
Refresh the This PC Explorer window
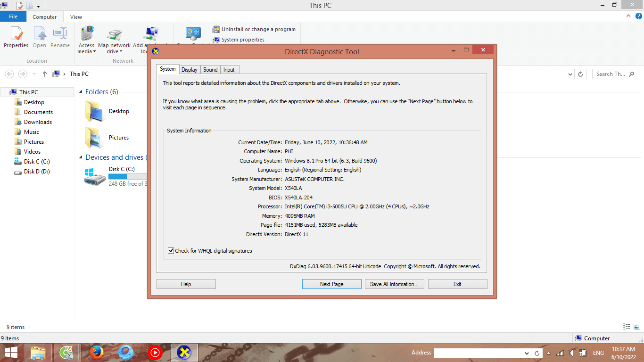pyautogui.click(x=581, y=74)
